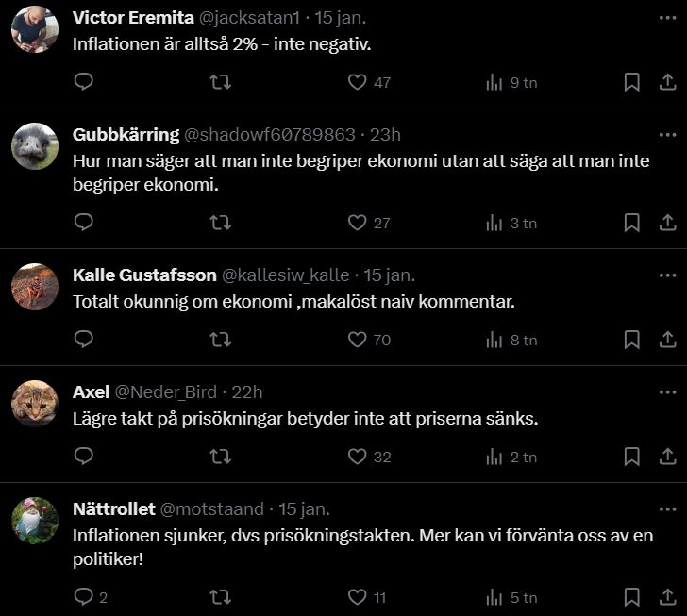Open the 22h timestamp on Axel's tweet

tap(247, 392)
